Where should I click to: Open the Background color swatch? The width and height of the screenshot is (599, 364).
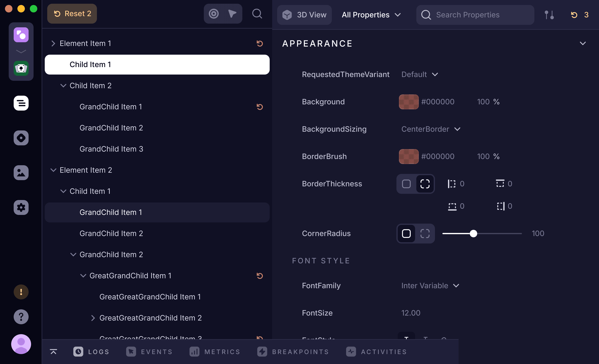point(408,102)
